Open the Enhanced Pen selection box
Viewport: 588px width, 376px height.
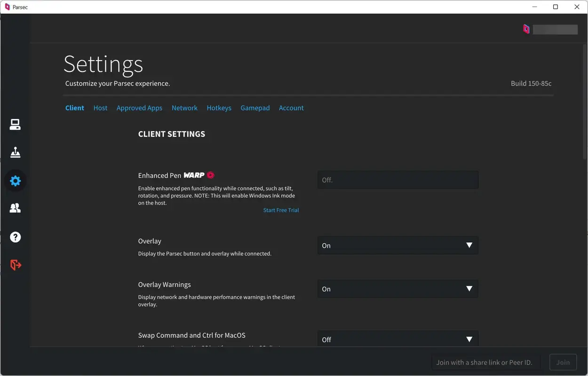[x=397, y=180]
